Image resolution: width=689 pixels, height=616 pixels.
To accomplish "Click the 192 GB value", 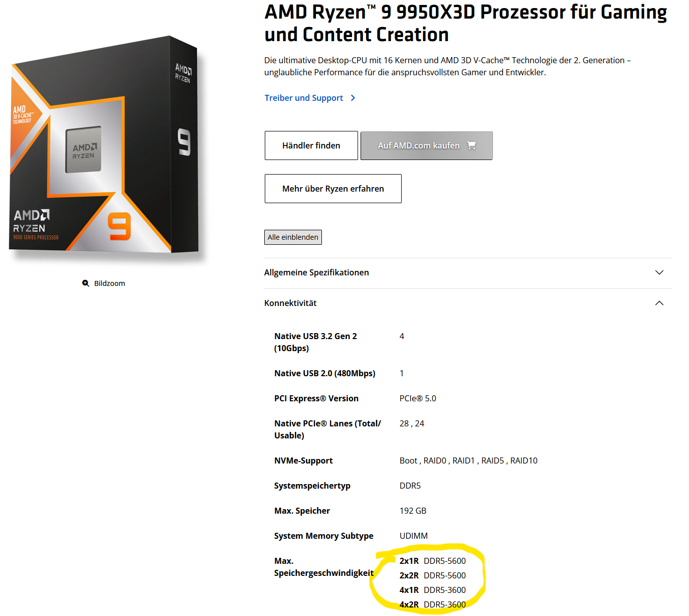I will [x=413, y=511].
